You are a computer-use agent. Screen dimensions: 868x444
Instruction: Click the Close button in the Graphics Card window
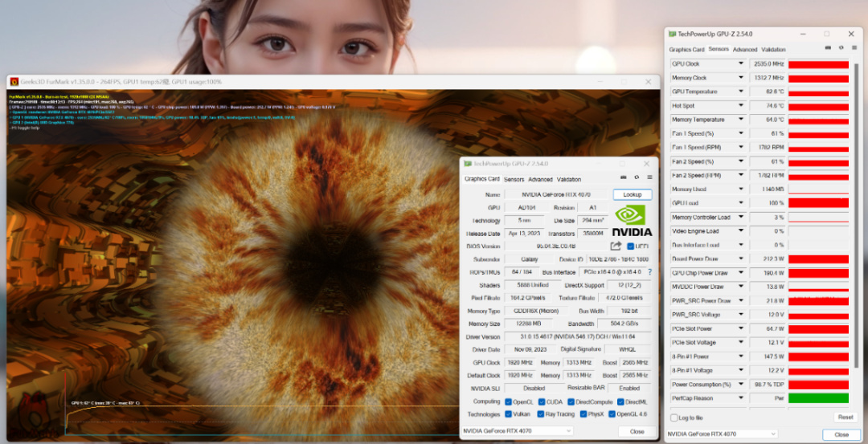(637, 431)
